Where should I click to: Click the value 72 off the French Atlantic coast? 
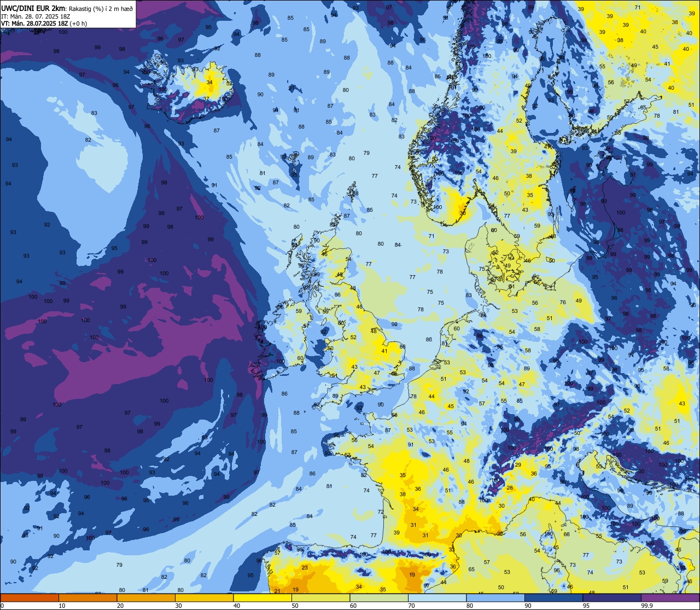click(x=381, y=512)
